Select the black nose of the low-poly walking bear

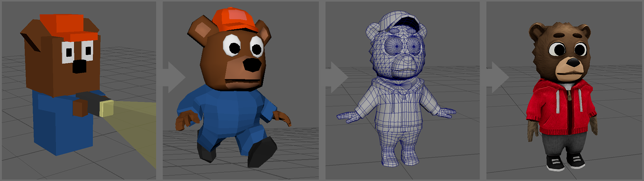[x=252, y=65]
